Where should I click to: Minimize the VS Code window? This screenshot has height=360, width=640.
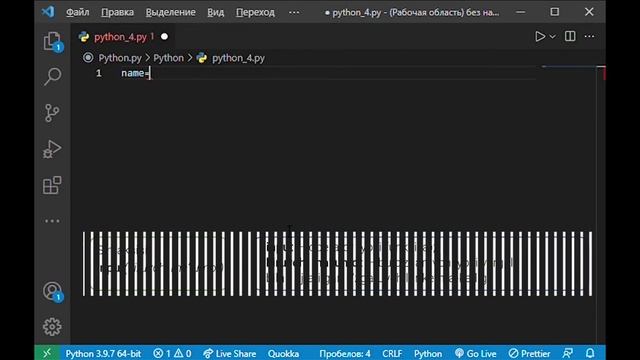[x=520, y=12]
